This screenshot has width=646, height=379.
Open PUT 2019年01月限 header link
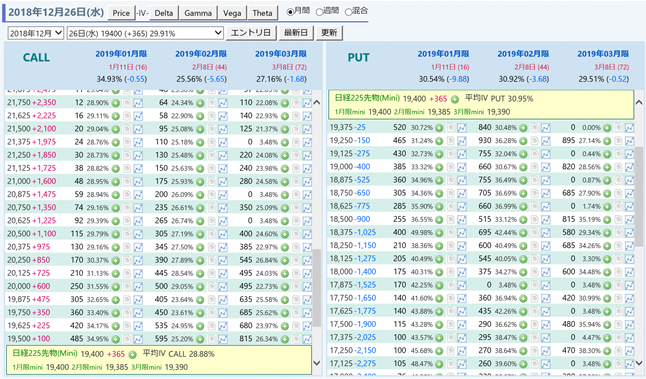[x=443, y=54]
